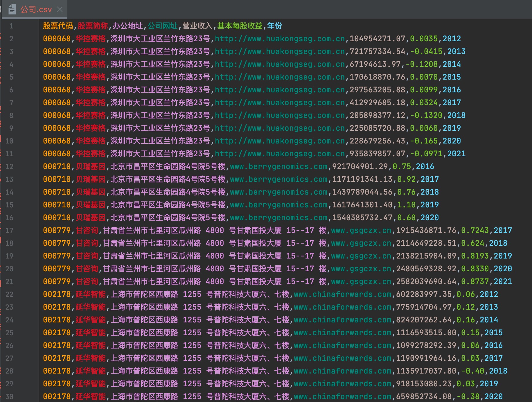Click revenue value 104954271.07
Viewport: 532px width, 402px height.
(x=378, y=39)
